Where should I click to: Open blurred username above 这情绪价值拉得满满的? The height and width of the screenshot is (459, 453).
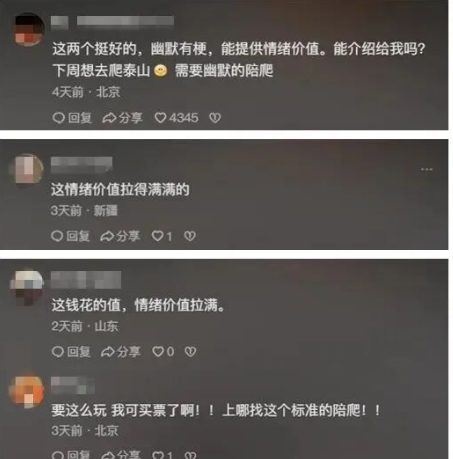point(81,165)
